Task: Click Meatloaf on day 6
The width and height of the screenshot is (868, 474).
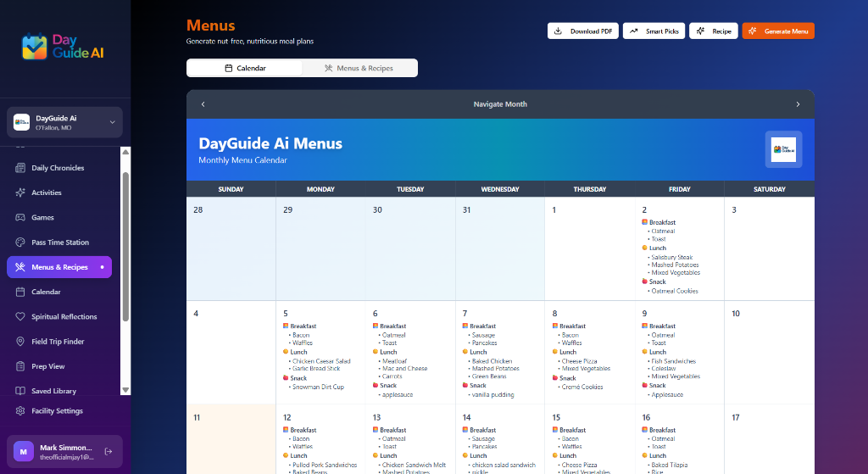Action: 395,361
